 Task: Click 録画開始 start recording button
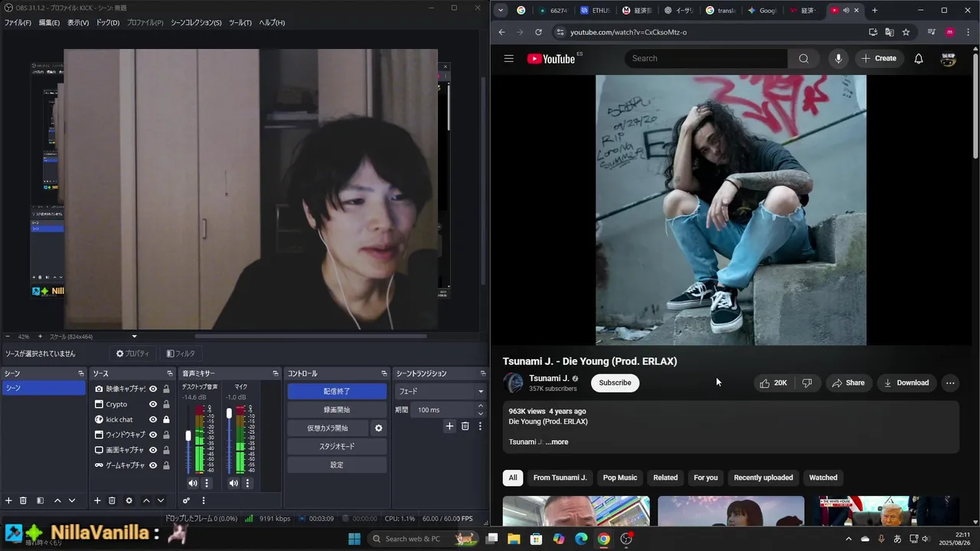coord(337,409)
